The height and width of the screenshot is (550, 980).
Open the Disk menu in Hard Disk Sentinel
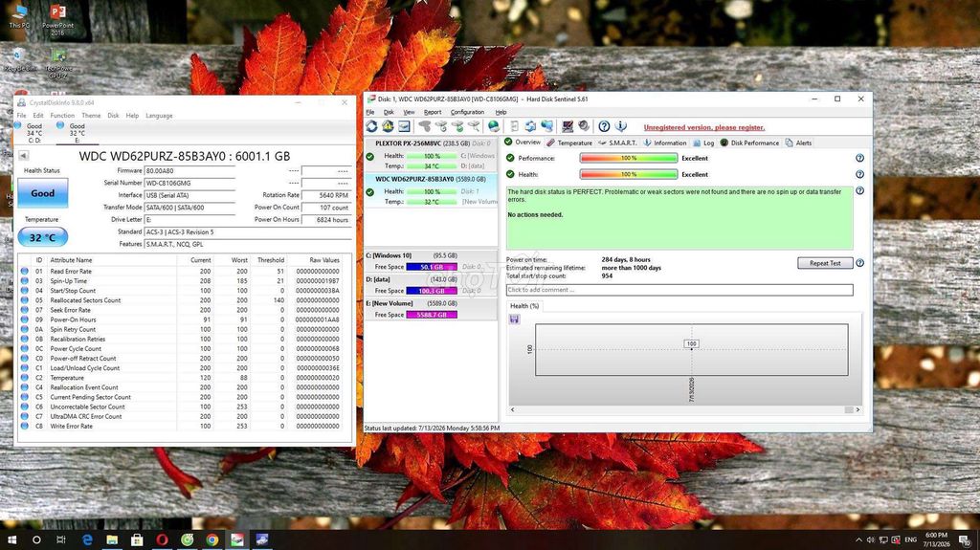coord(389,113)
